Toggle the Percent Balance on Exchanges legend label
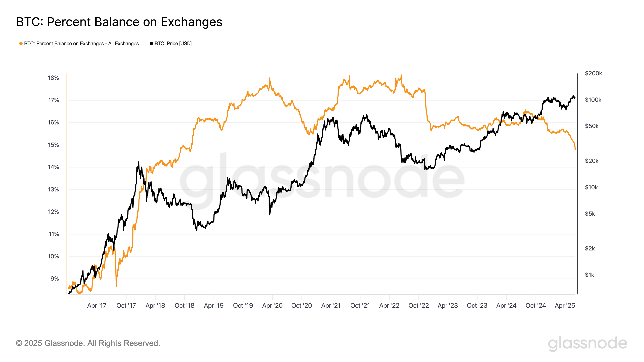This screenshot has width=644, height=362. coord(81,44)
